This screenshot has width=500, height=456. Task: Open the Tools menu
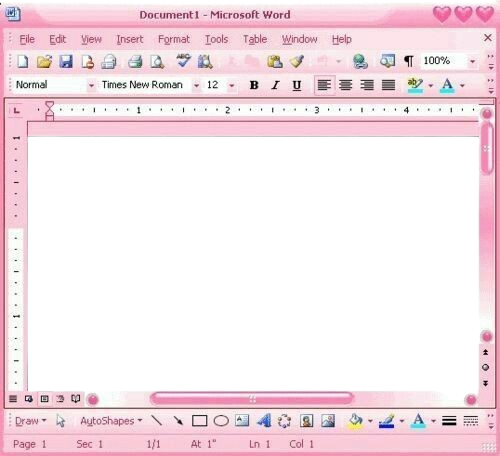[x=216, y=39]
